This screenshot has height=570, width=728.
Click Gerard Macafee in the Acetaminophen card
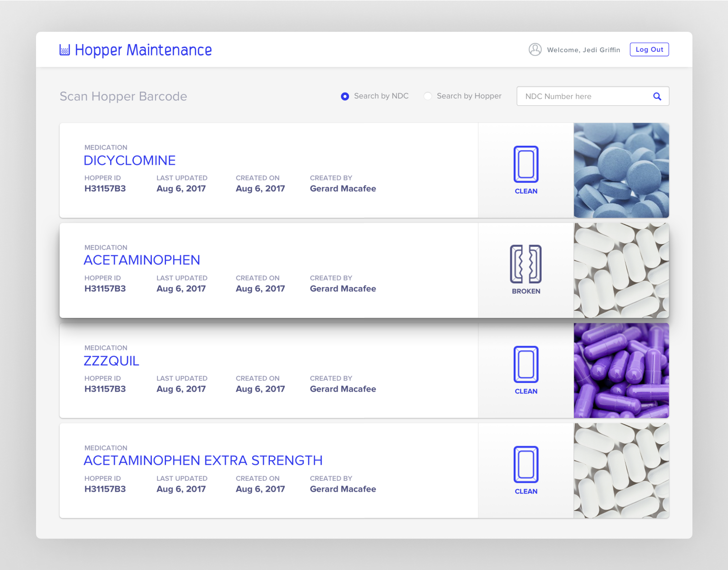tap(343, 289)
